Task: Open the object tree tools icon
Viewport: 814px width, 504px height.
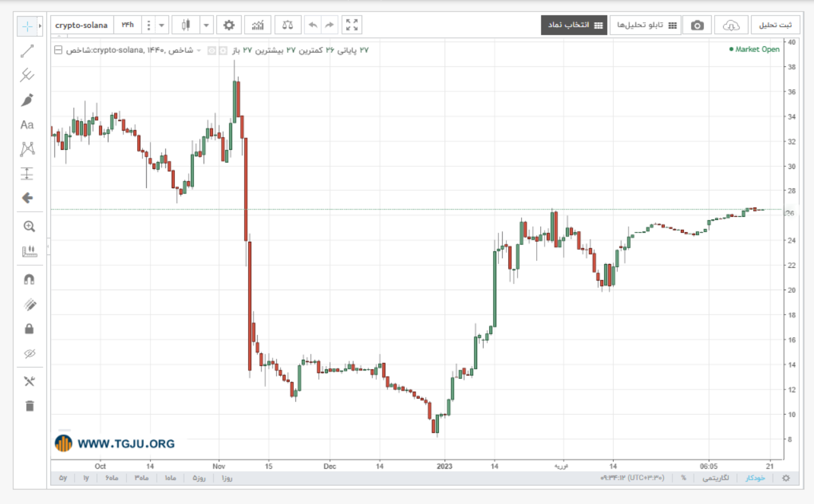Action: click(29, 382)
